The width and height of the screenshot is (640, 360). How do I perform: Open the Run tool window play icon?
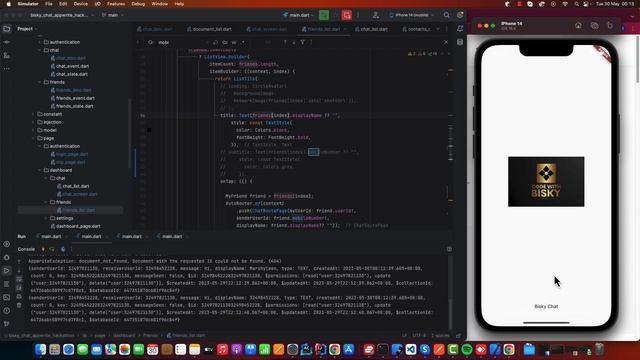pyautogui.click(x=7, y=271)
